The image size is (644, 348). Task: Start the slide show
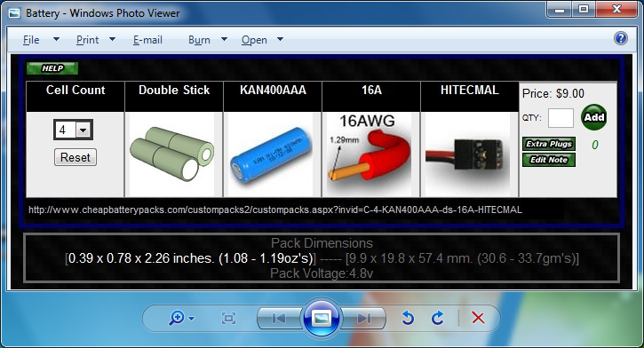pos(322,318)
